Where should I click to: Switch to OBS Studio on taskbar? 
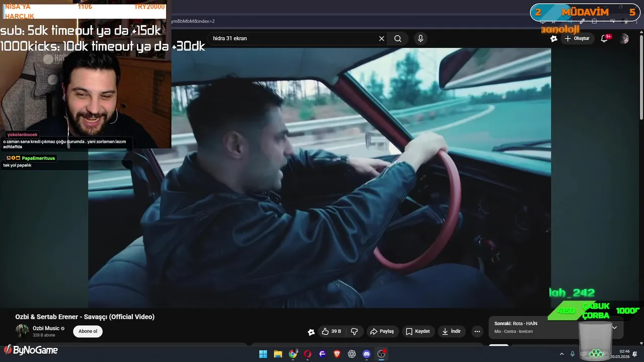(381, 354)
